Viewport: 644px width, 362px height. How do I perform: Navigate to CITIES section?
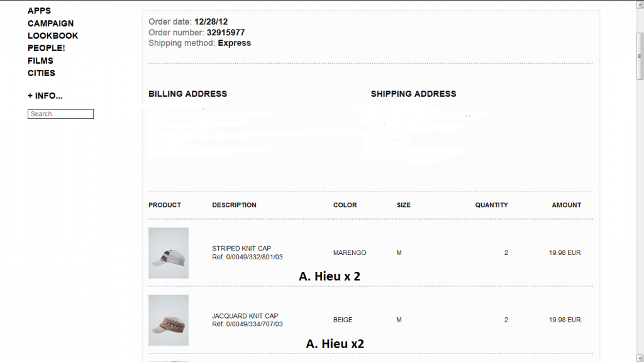[x=42, y=73]
